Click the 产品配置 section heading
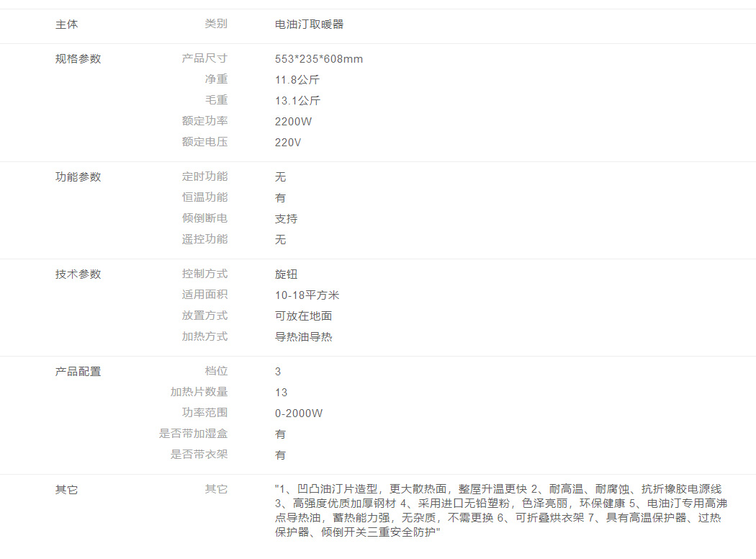The image size is (756, 559). (78, 372)
